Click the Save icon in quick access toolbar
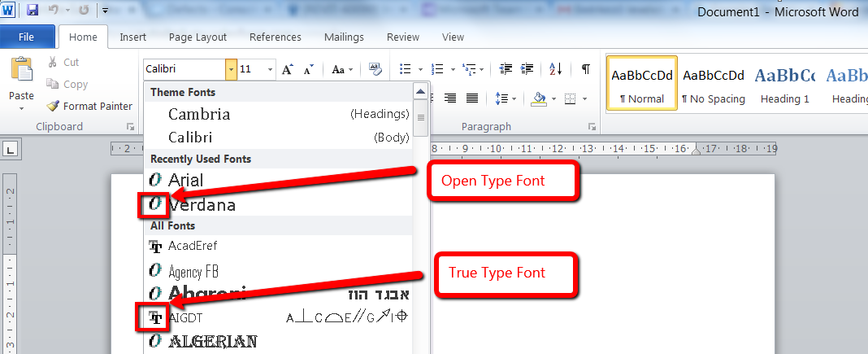 coord(33,10)
